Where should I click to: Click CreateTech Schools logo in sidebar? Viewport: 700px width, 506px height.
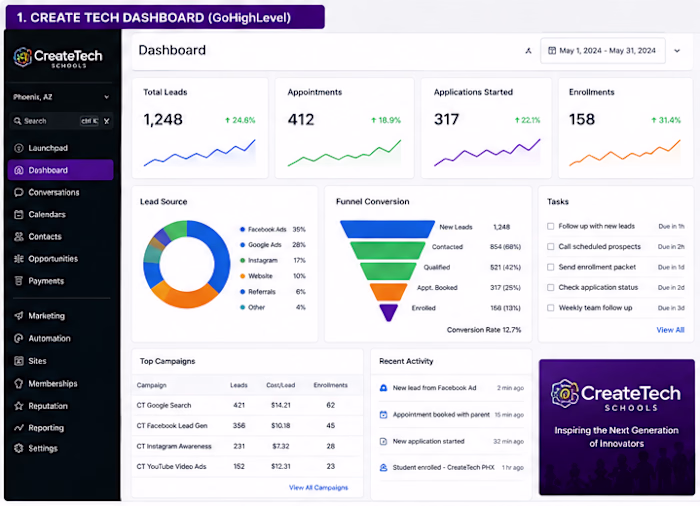[58, 57]
